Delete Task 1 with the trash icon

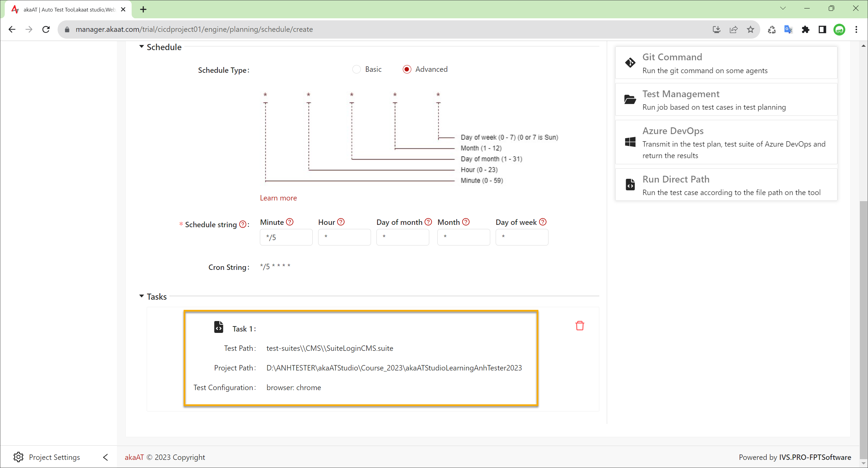580,326
